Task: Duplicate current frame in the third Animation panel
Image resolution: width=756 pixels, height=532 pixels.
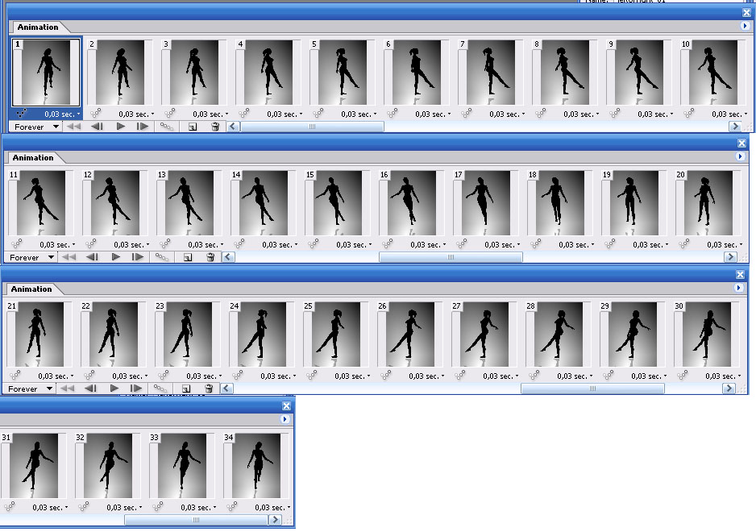Action: pos(187,389)
